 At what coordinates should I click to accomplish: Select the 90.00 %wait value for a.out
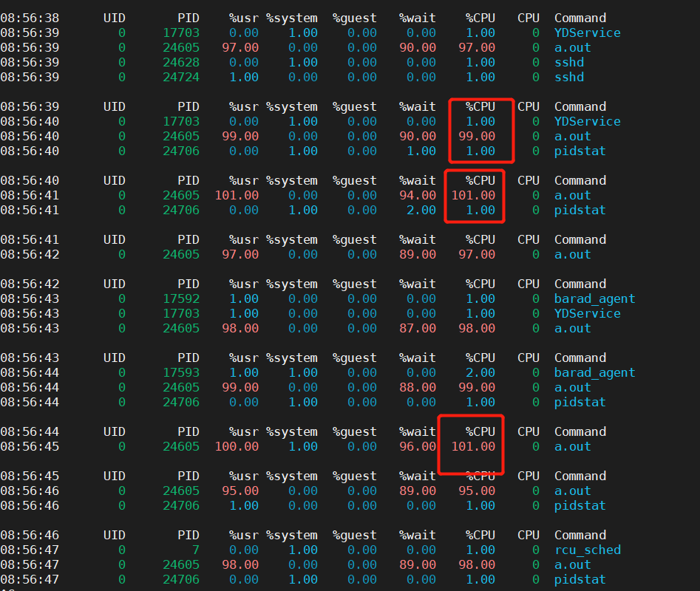click(418, 47)
